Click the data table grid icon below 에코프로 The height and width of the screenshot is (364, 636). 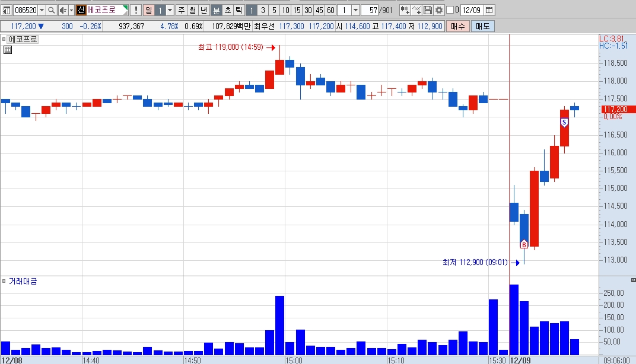(x=8, y=50)
